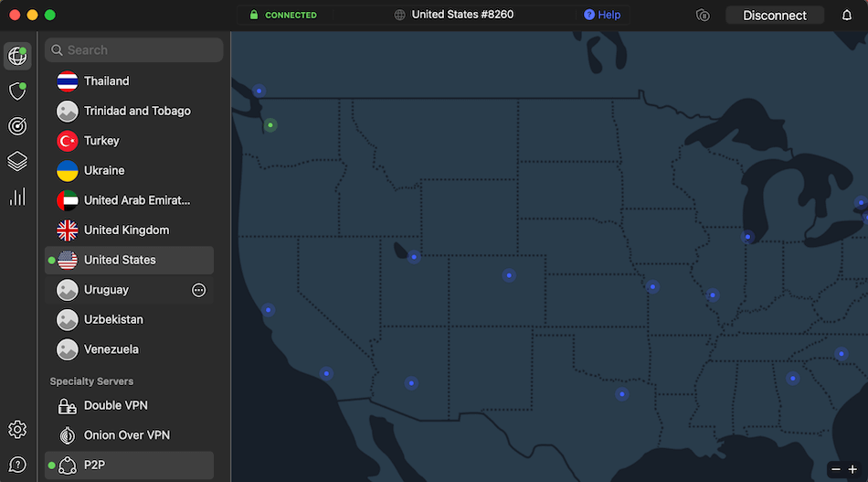
Task: Connect to Ukraine
Action: point(129,171)
